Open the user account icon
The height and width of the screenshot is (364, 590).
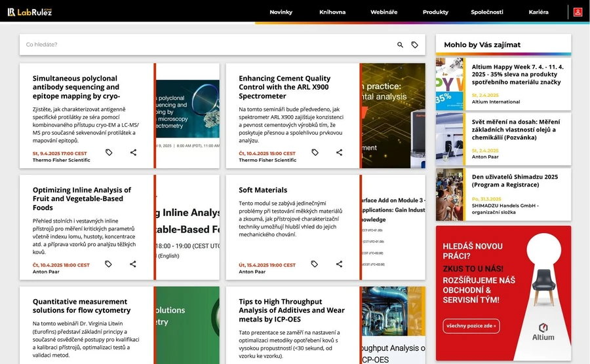578,12
